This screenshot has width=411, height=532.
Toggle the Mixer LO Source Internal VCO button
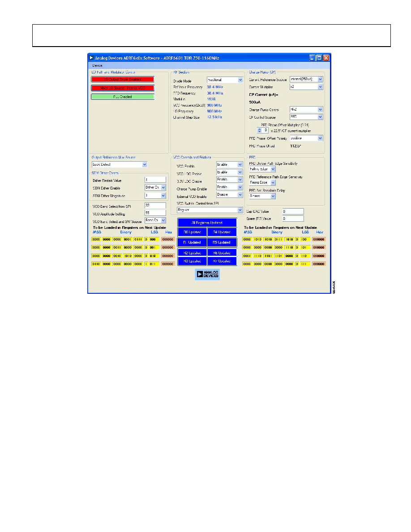122,88
